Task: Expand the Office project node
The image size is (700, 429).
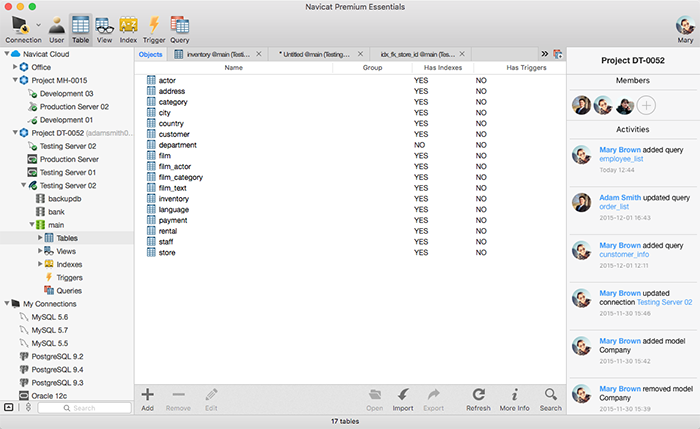Action: [15, 67]
